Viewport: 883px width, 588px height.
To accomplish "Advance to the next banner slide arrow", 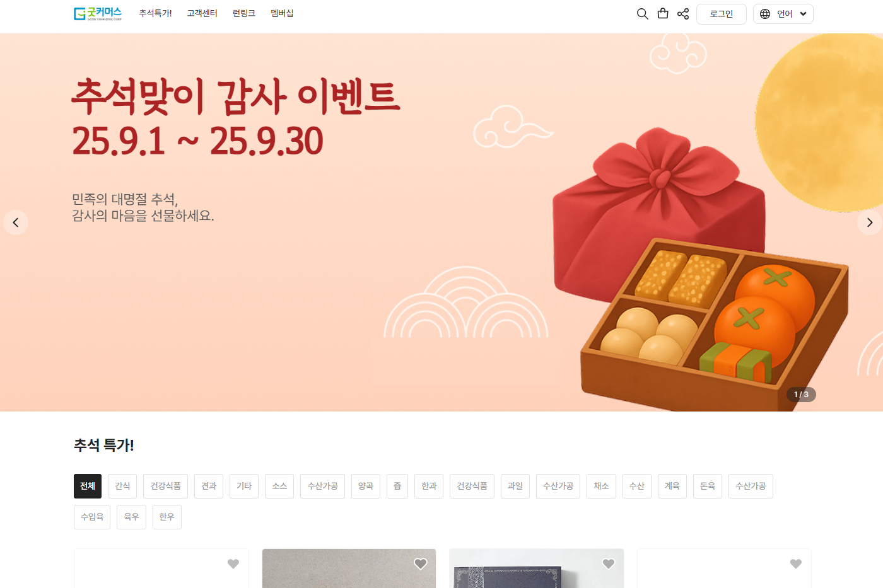I will (869, 222).
